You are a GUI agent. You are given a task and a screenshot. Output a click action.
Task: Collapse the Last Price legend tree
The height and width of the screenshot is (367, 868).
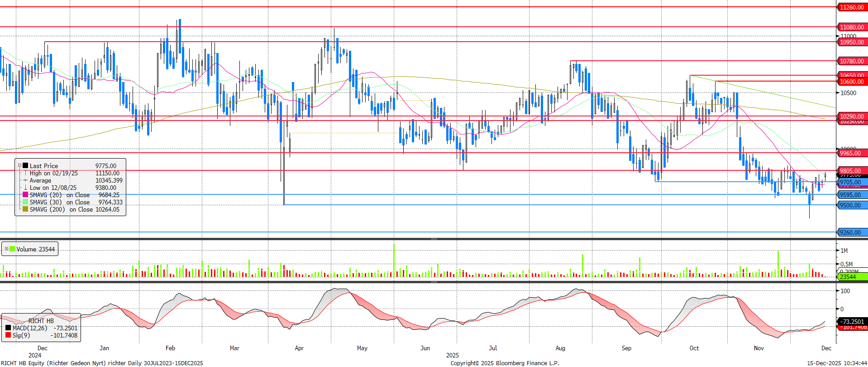(x=19, y=166)
